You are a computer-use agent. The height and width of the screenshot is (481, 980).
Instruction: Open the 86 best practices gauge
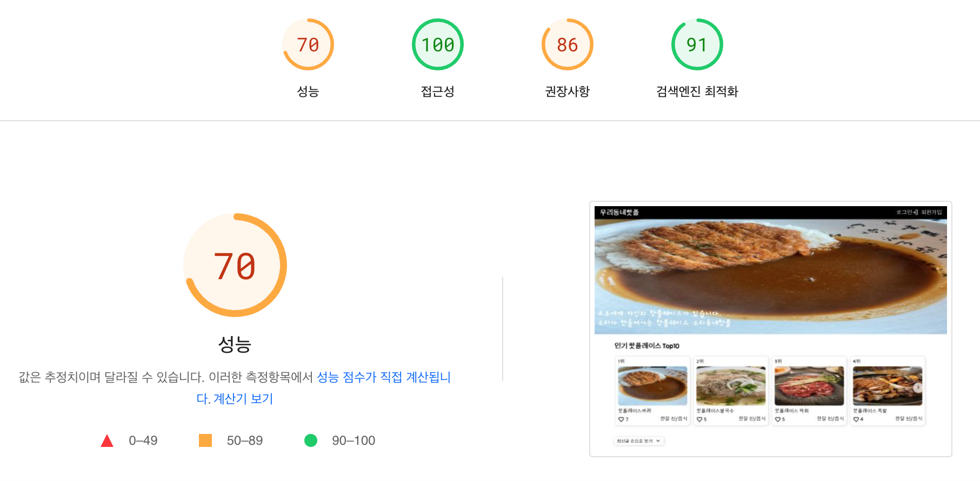coord(568,44)
